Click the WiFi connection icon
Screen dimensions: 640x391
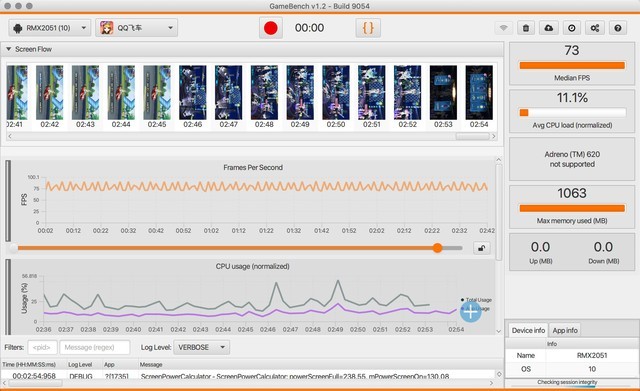coord(504,28)
